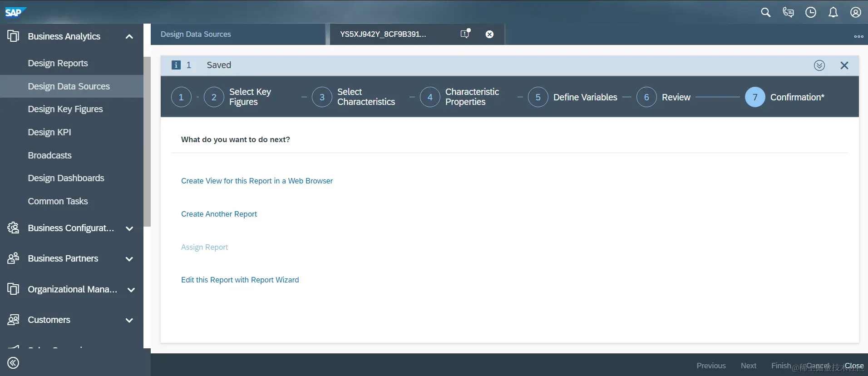The height and width of the screenshot is (376, 868).
Task: Click the Customers icon in sidebar
Action: pos(13,320)
